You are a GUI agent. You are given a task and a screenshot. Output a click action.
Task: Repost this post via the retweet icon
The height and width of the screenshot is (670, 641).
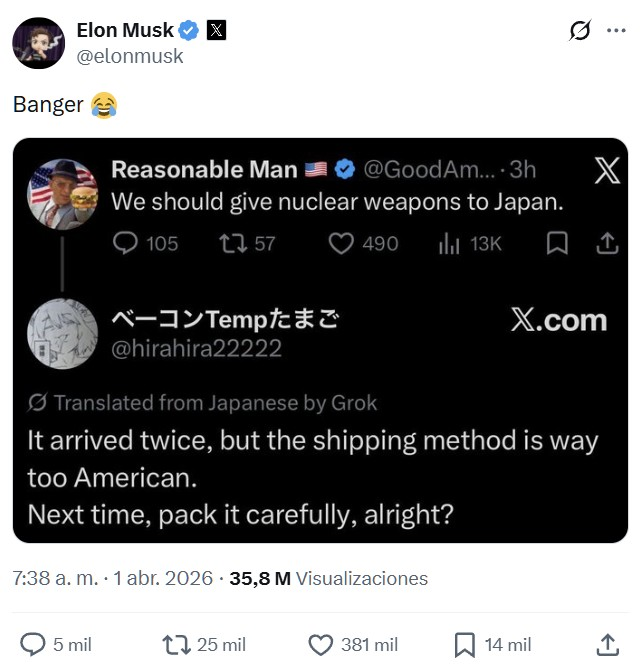click(x=174, y=645)
